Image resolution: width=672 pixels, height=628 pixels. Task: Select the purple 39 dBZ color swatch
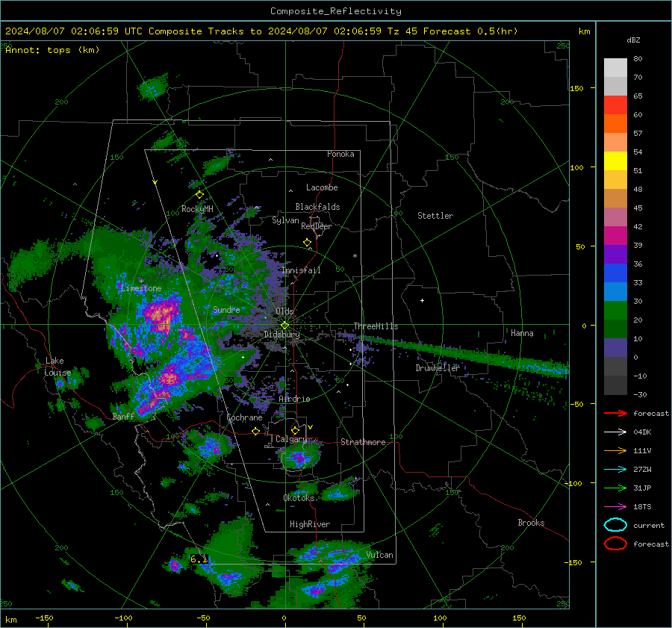pos(615,255)
